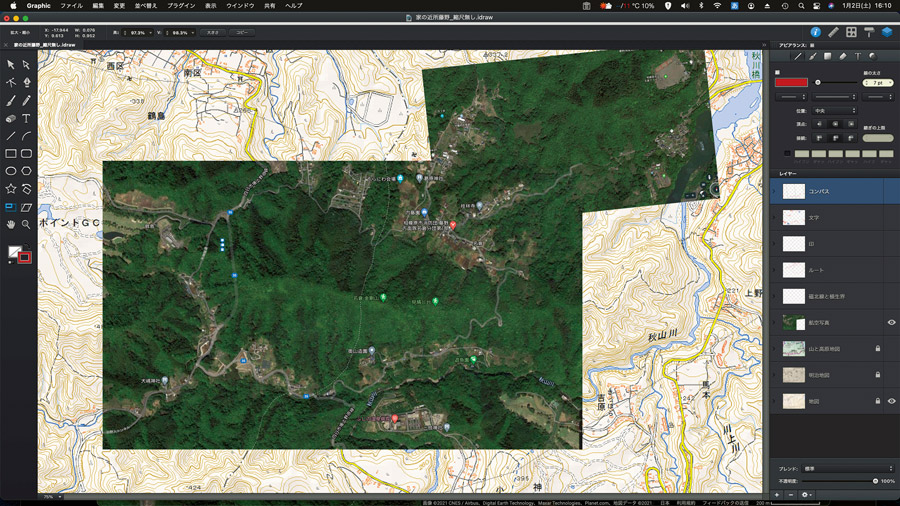The width and height of the screenshot is (900, 506).
Task: Open the ウインドウ menu
Action: pos(240,6)
